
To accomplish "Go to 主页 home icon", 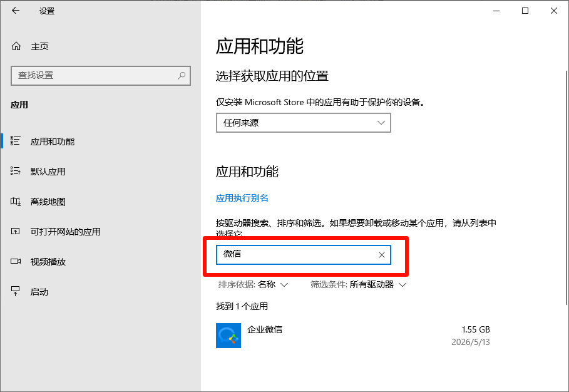I will 16,46.
